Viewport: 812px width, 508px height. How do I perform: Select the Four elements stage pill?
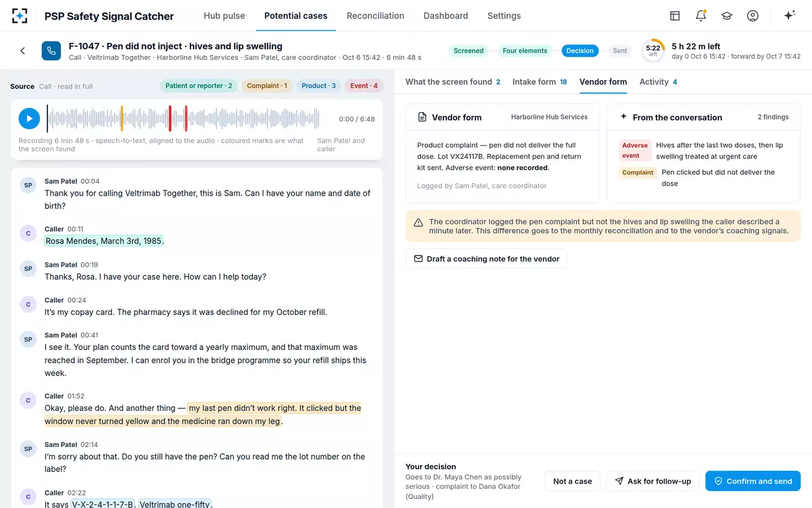point(524,51)
